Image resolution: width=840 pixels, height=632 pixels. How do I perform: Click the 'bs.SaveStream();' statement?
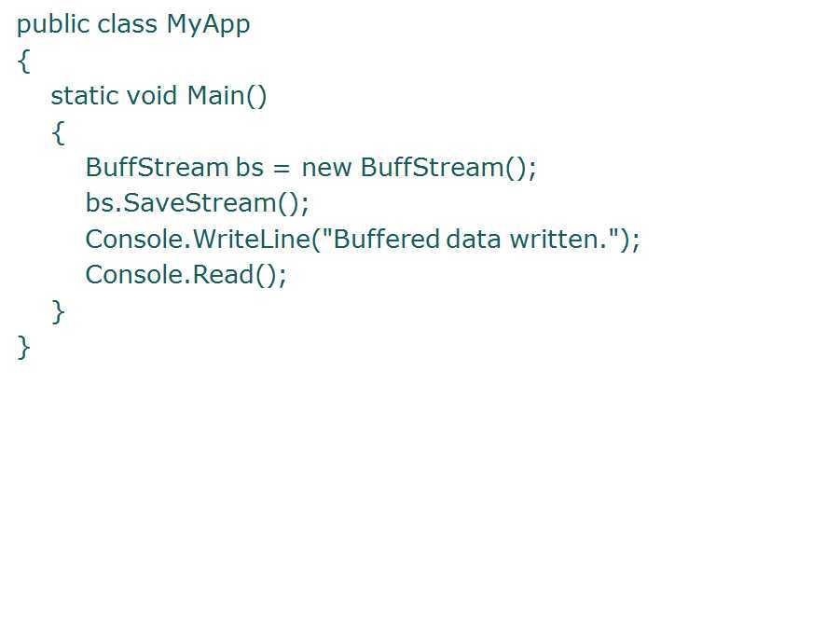pyautogui.click(x=197, y=203)
